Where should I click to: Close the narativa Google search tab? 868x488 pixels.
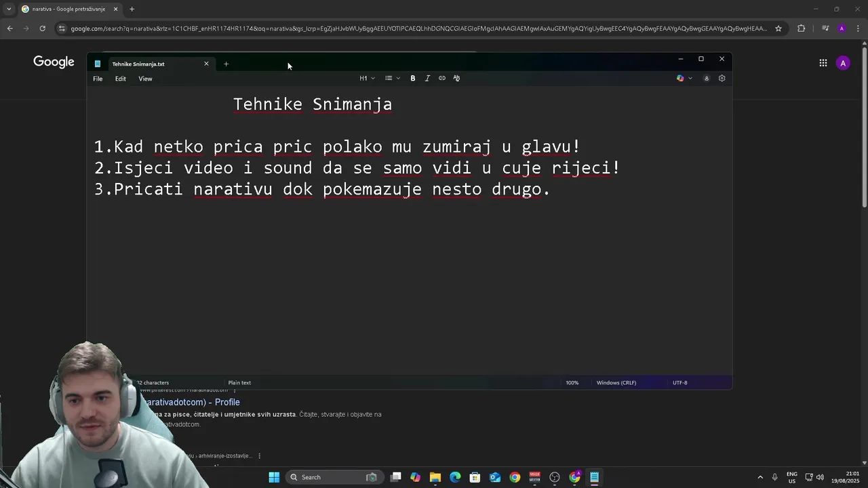[x=115, y=9]
